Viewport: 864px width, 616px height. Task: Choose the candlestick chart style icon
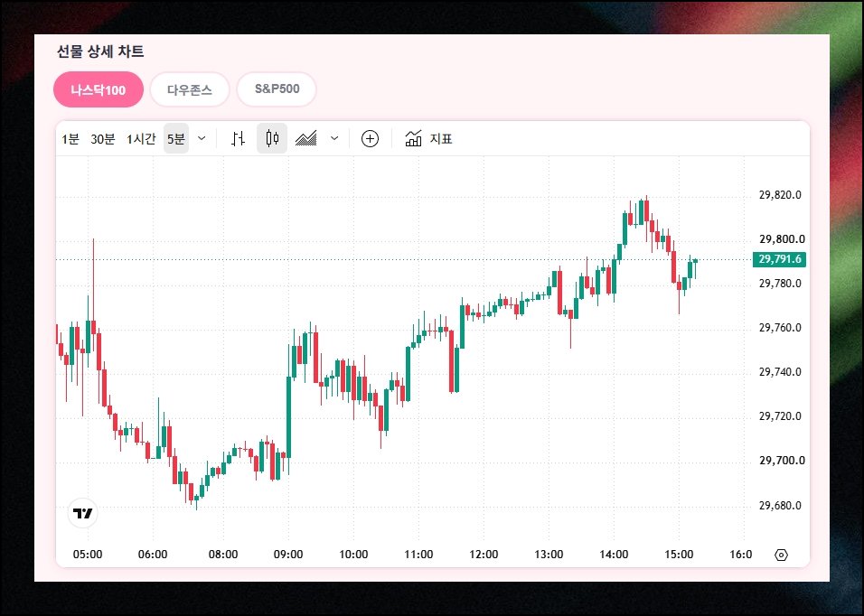pyautogui.click(x=272, y=139)
